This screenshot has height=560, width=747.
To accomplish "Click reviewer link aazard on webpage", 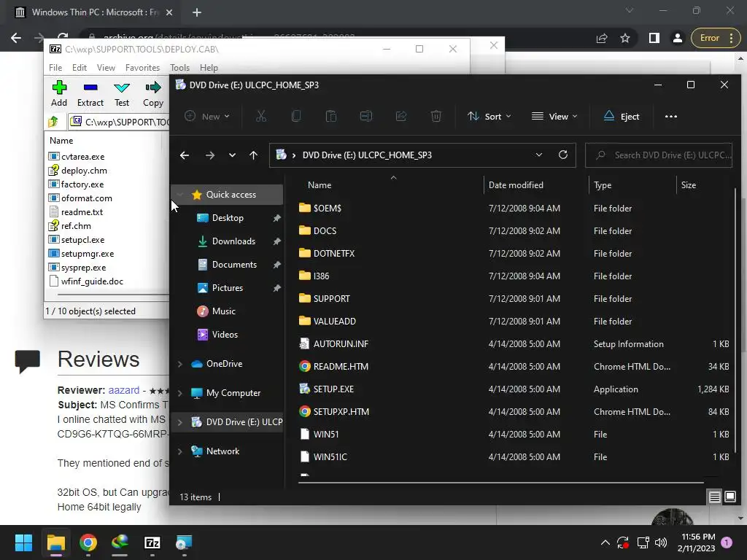I will pos(123,390).
